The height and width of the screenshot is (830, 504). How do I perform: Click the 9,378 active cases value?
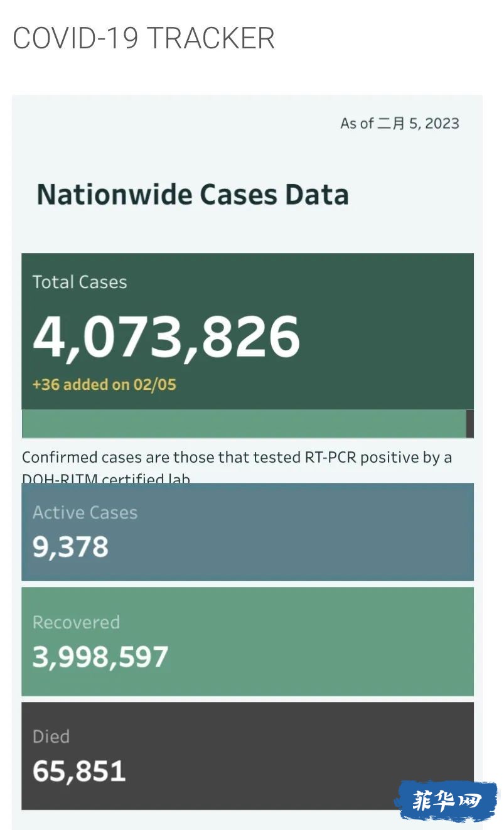tap(70, 547)
